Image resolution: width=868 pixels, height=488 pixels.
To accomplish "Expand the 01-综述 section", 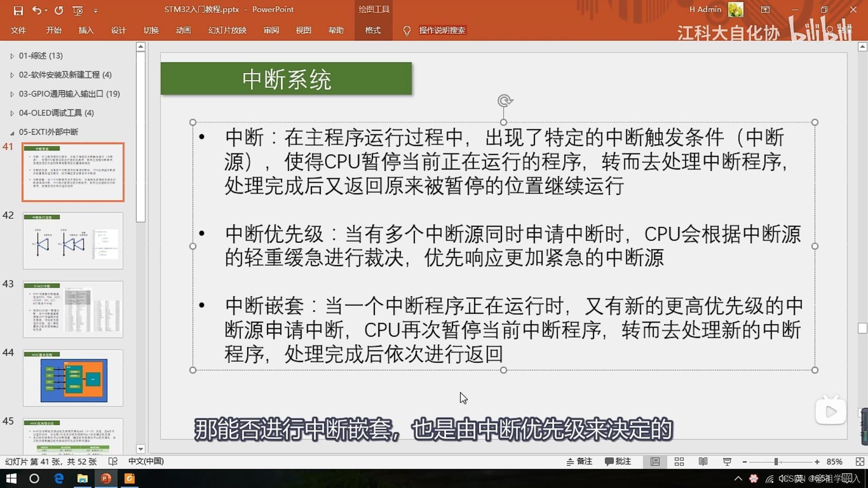I will [12, 56].
